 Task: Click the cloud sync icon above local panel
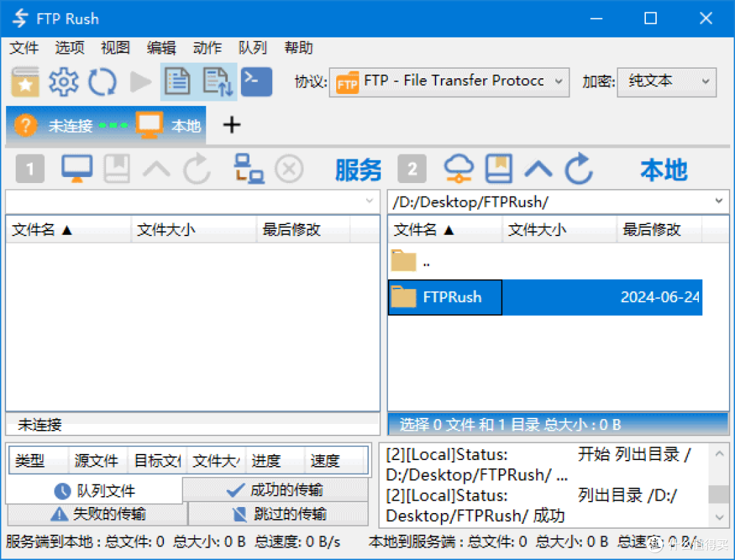pos(458,169)
